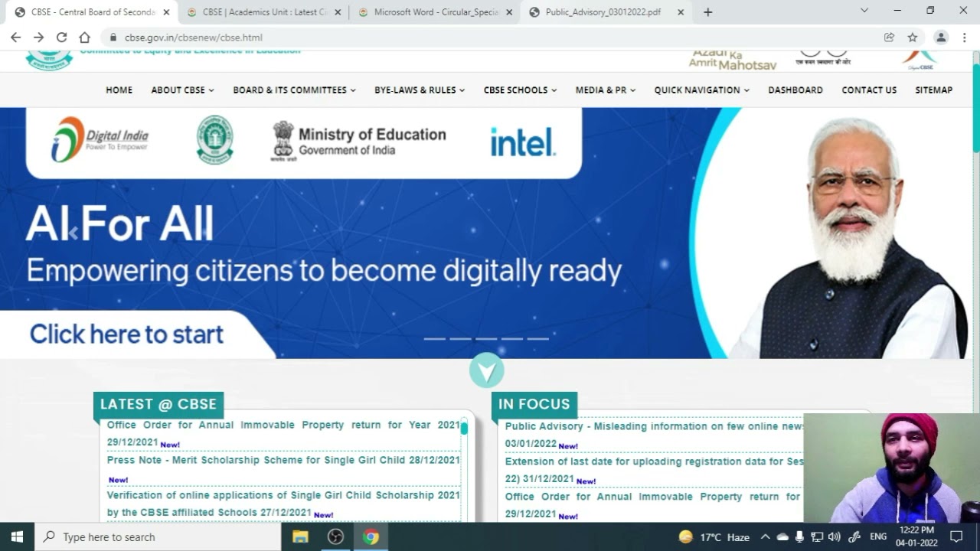Click the browser Home icon
The image size is (980, 551).
point(84,37)
